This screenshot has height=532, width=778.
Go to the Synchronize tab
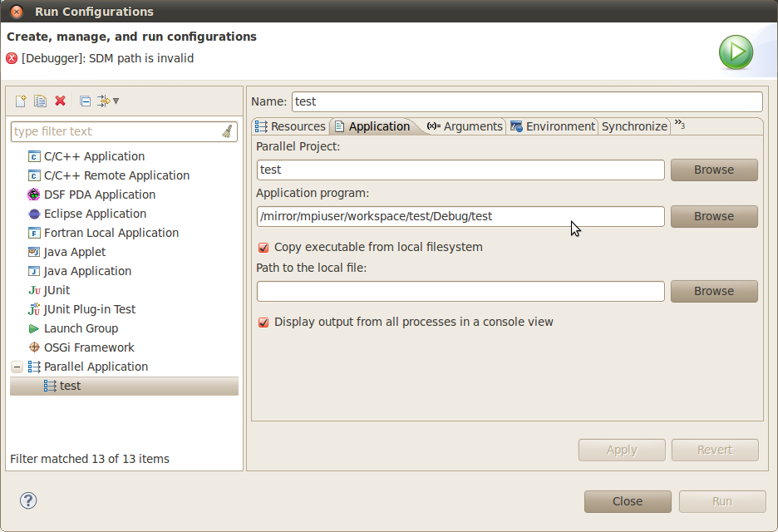pos(634,126)
